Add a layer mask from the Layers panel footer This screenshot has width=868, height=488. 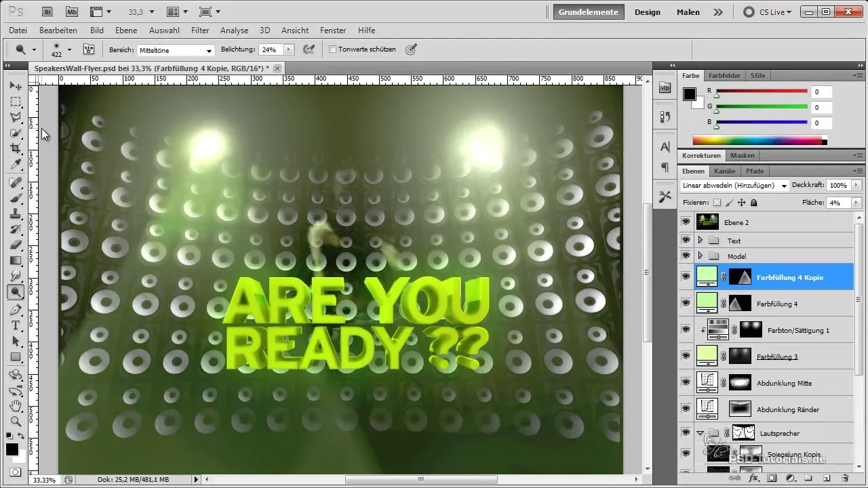tap(772, 478)
